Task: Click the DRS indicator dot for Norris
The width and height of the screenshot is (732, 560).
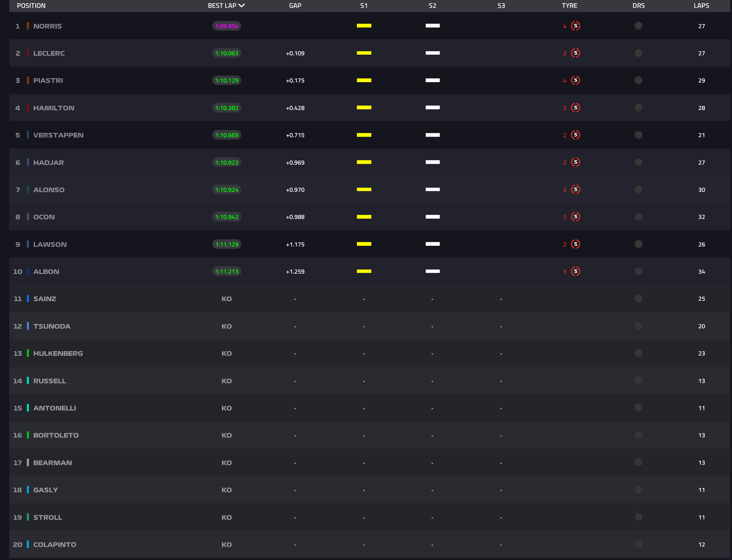Action: (638, 26)
